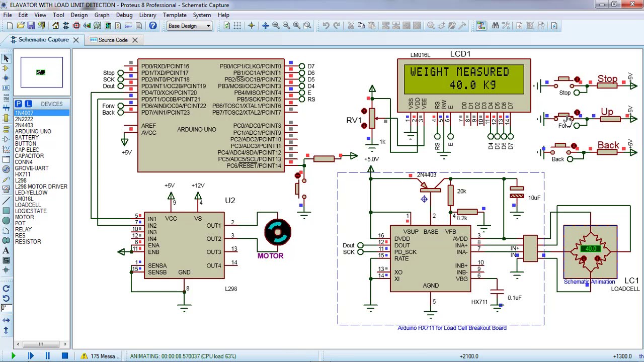
Task: Toggle the Stop push-button latch dot
Action: point(577,80)
